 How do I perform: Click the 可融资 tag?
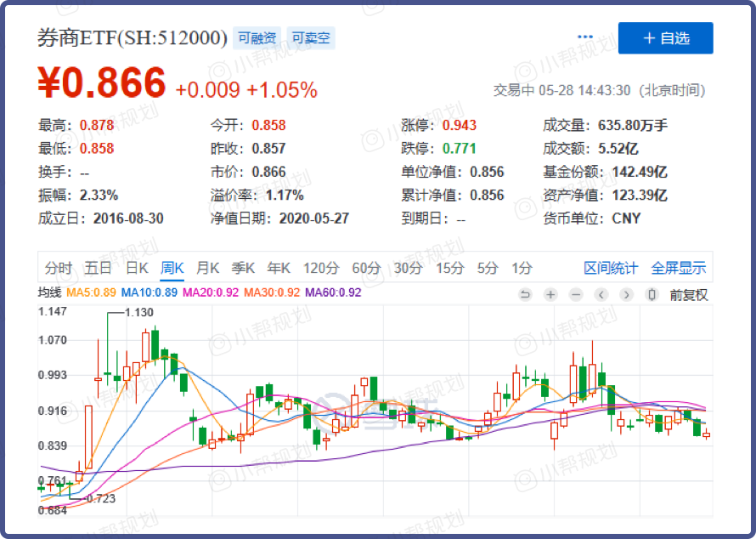coord(257,37)
